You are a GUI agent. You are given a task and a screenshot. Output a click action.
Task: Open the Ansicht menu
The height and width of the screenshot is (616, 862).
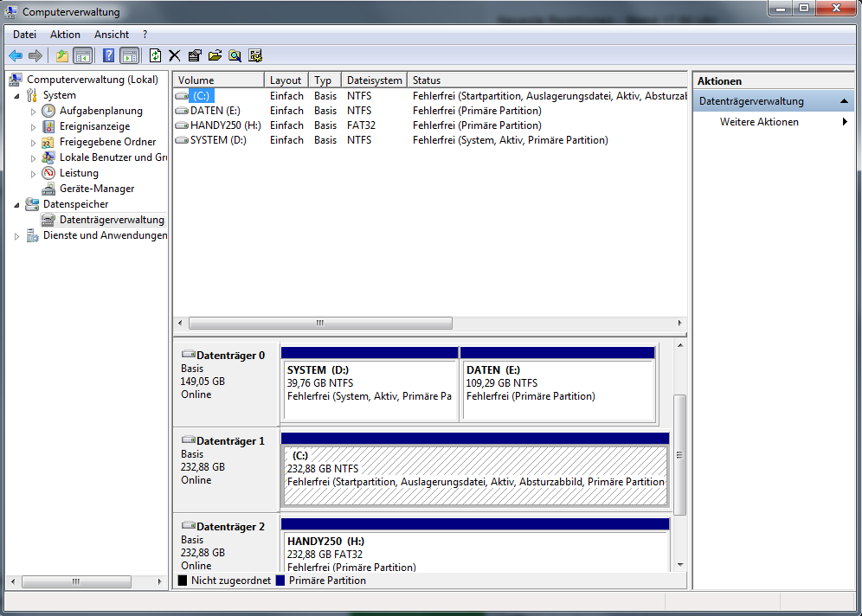(x=112, y=34)
